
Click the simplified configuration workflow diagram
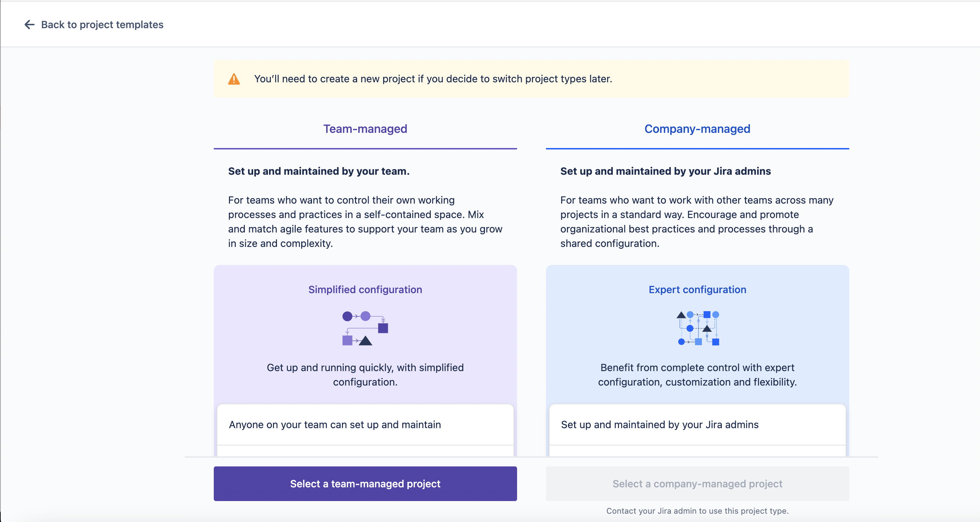tap(365, 329)
